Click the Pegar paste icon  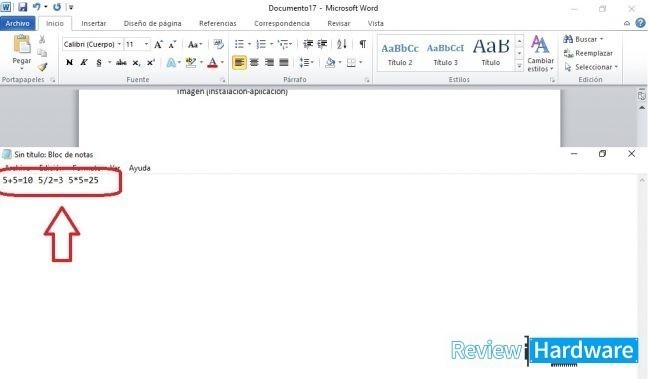22,44
